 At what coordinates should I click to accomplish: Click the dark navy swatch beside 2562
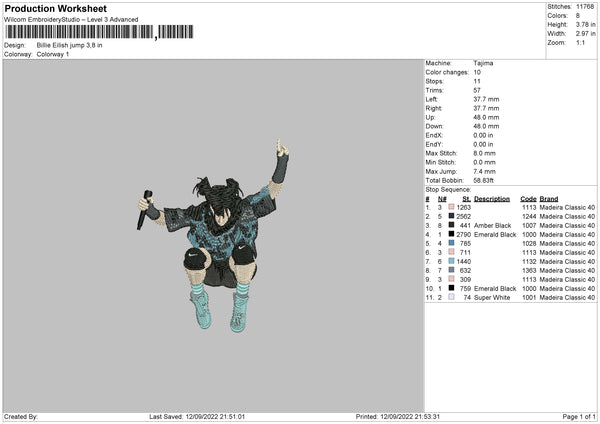[451, 216]
